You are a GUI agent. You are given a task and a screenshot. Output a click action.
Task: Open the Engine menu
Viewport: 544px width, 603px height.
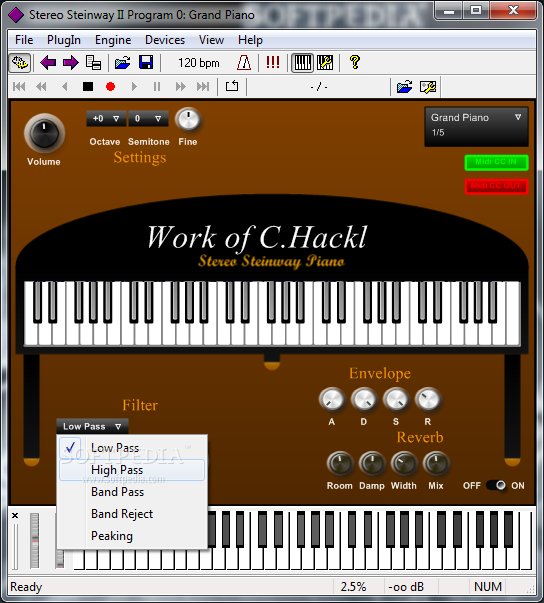coord(113,40)
